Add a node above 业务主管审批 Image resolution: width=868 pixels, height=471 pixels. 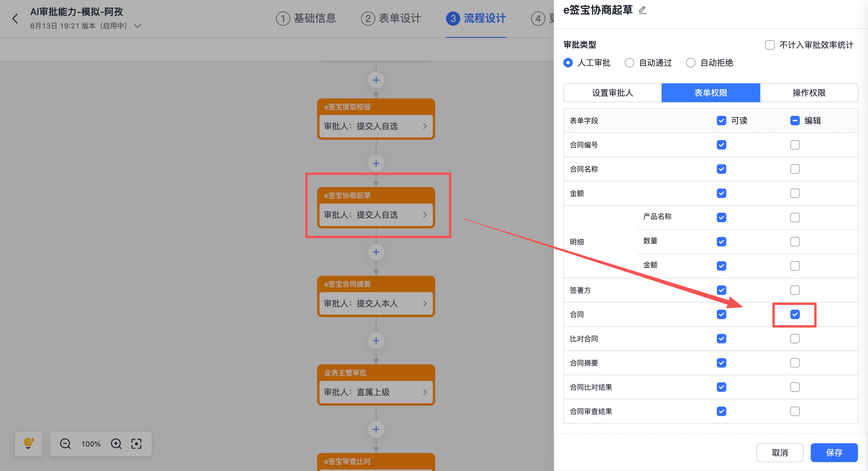tap(376, 341)
